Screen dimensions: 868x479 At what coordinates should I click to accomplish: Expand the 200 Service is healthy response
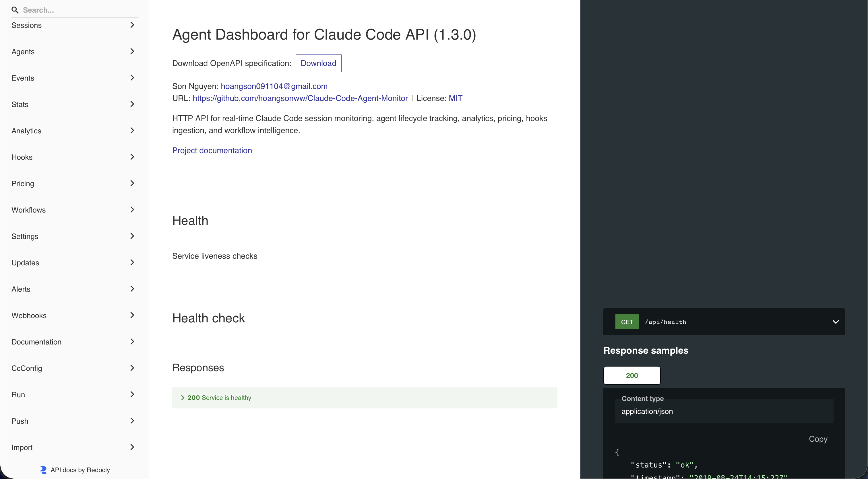tap(365, 398)
